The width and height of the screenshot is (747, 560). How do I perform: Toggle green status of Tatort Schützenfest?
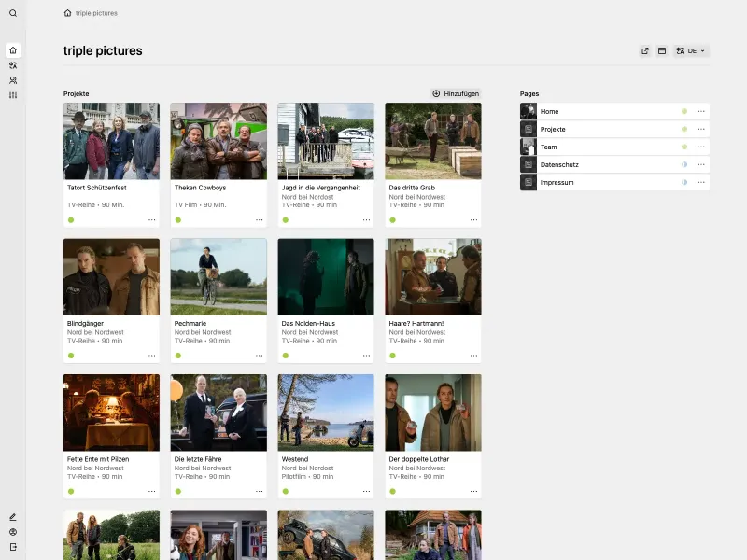(71, 220)
